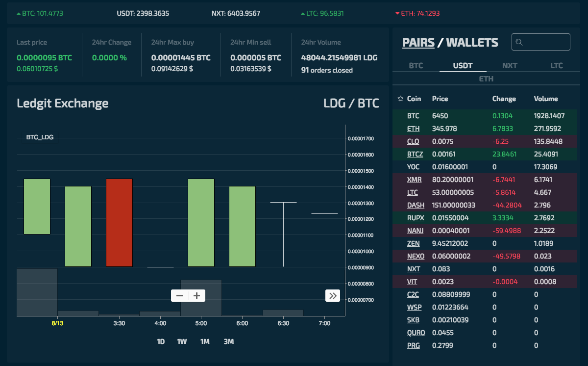Screen dimensions: 588x366
Task: Sort list by Volume column header
Action: tap(546, 99)
